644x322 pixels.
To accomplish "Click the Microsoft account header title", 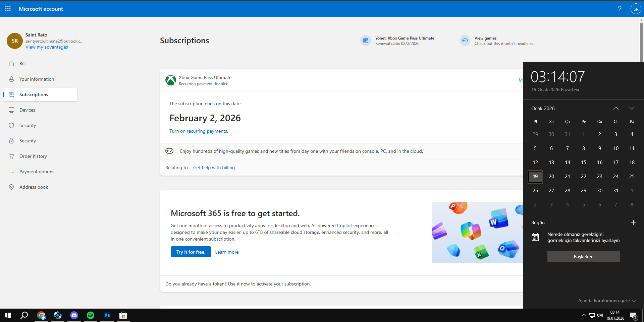I will [x=41, y=9].
